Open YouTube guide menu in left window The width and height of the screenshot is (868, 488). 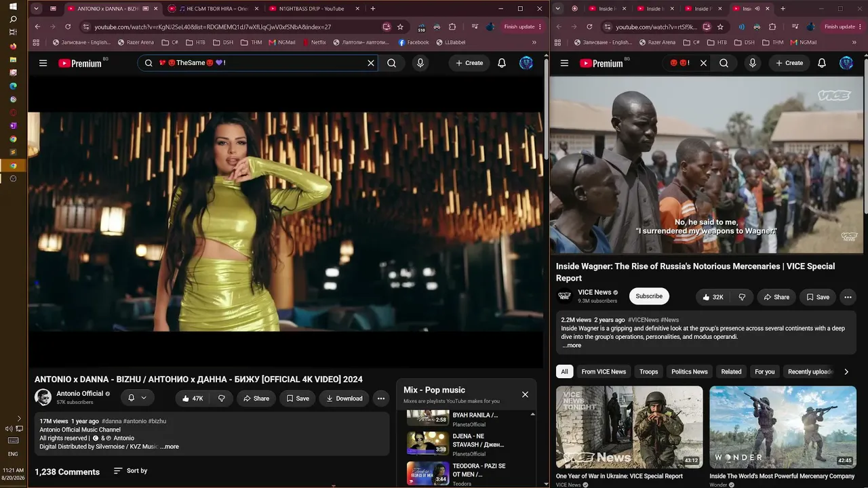tap(43, 63)
